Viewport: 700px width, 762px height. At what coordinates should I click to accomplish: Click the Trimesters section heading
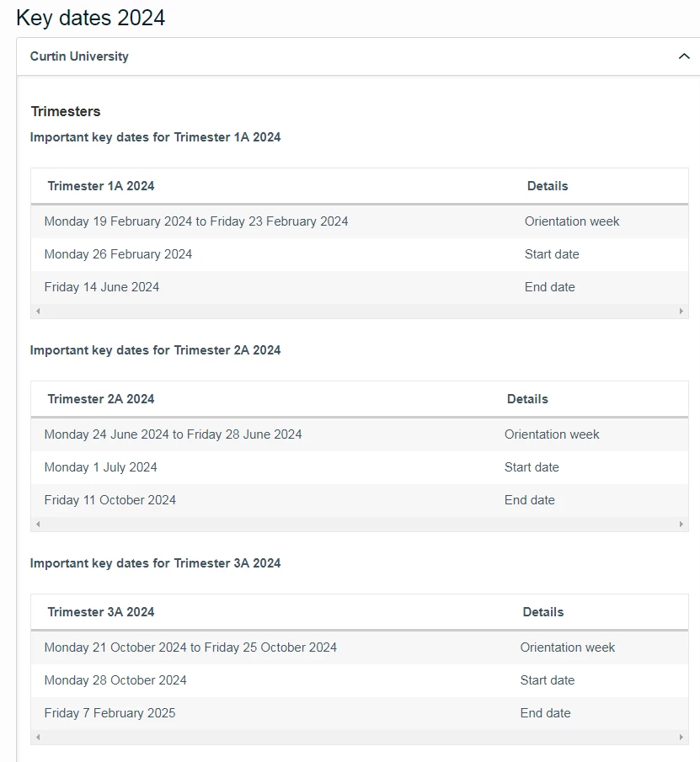coord(66,111)
